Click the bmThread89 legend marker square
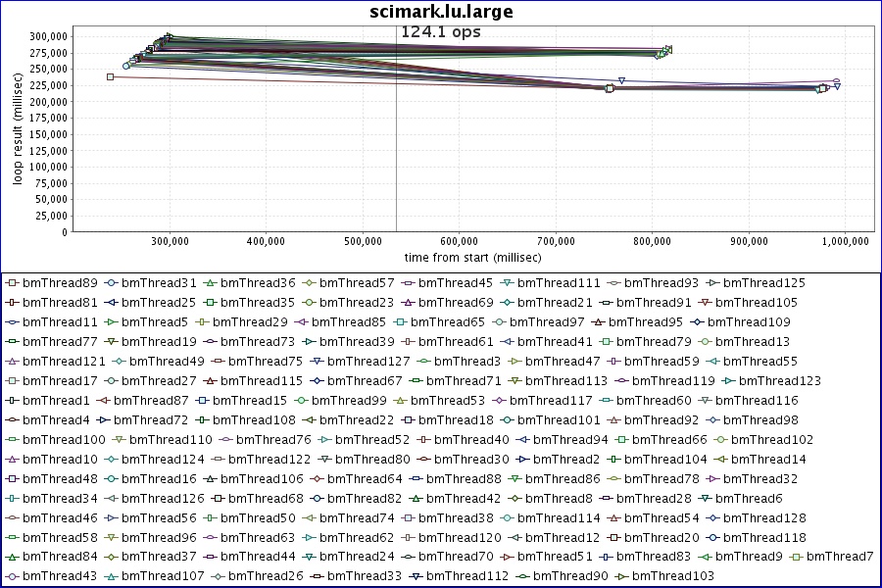 pos(12,283)
